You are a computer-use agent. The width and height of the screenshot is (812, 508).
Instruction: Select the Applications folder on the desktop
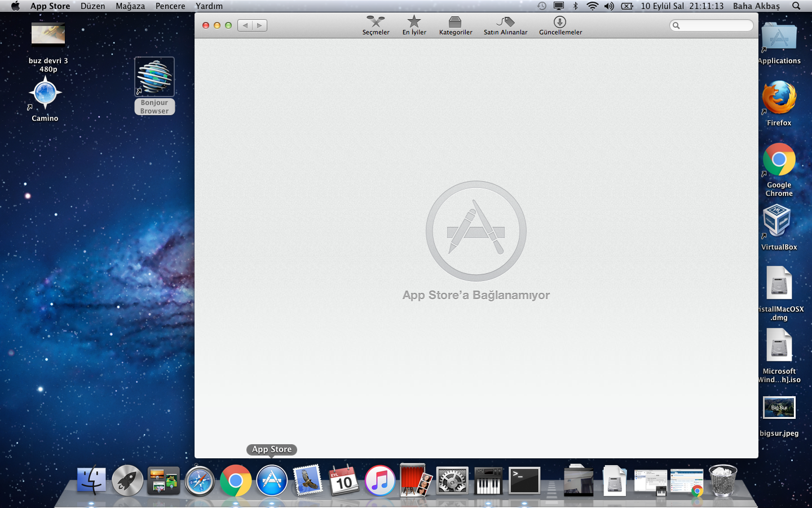[779, 43]
